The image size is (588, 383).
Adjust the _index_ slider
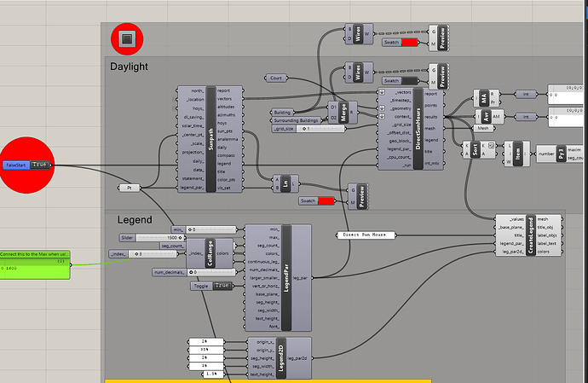[153, 254]
